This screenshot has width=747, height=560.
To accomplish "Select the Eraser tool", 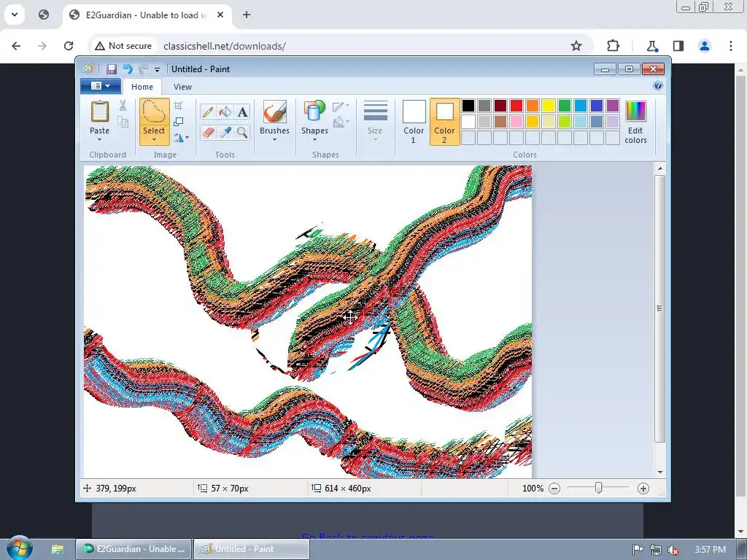I will click(208, 132).
